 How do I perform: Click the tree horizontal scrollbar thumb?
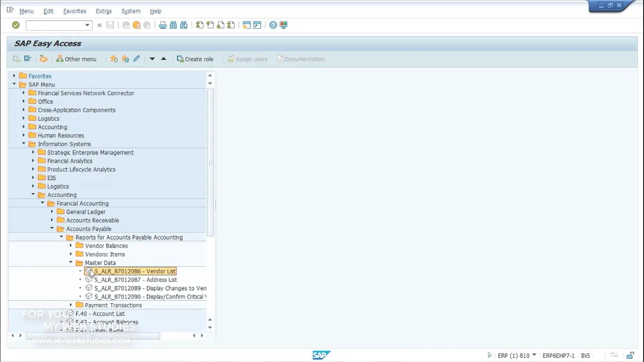coord(93,336)
